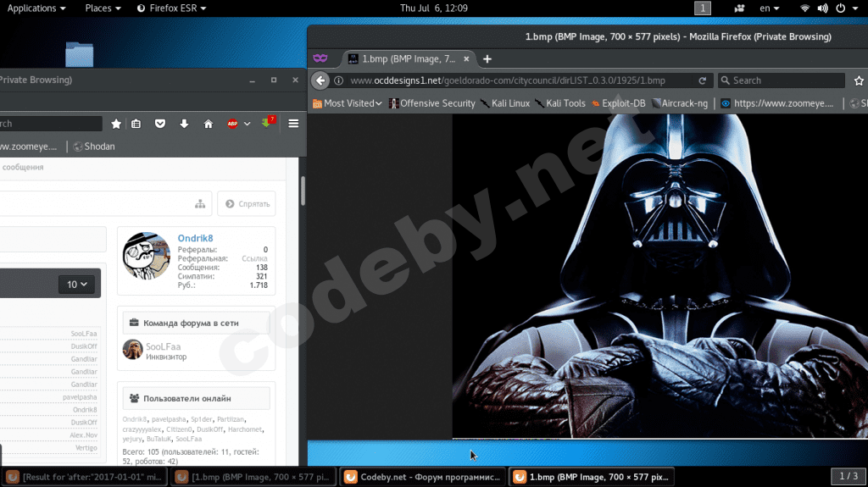Open a new tab with plus
The image size is (868, 487).
click(x=487, y=59)
